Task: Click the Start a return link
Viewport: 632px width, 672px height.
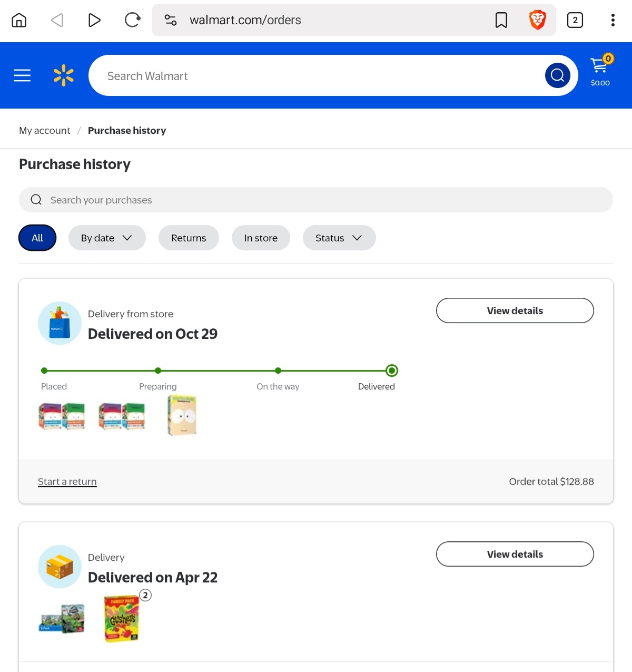Action: tap(67, 482)
